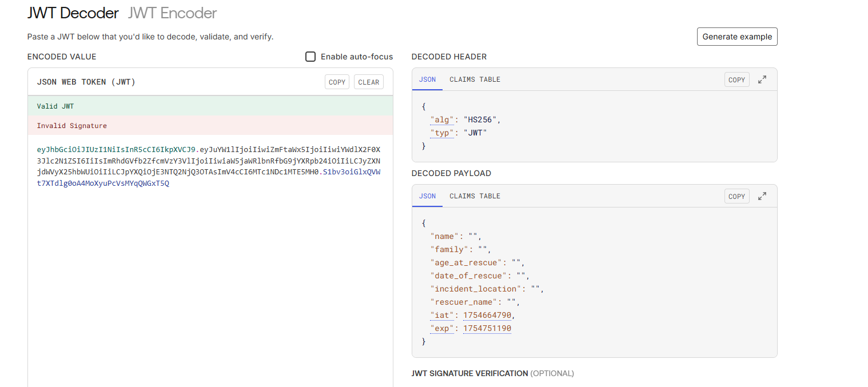Image resolution: width=868 pixels, height=387 pixels.
Task: Expand the Decoded Payload panel to fullscreen
Action: [x=762, y=196]
